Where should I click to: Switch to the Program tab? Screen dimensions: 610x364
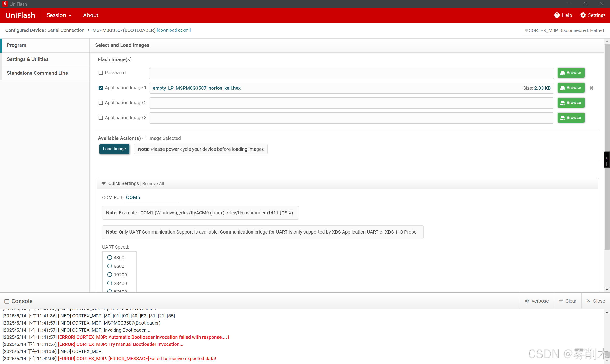(x=45, y=45)
